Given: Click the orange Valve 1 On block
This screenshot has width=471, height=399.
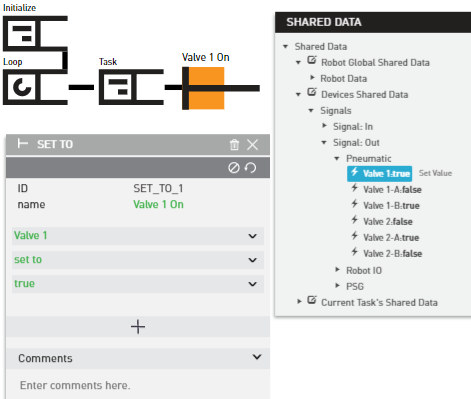Looking at the screenshot, I should click(203, 88).
